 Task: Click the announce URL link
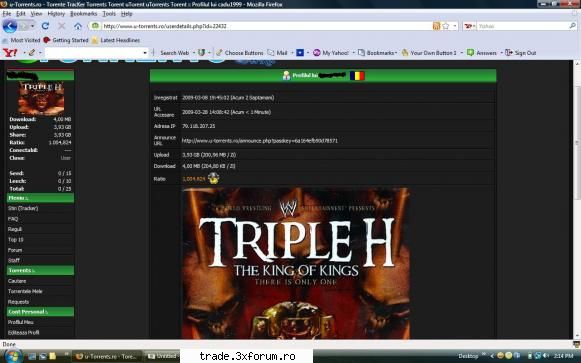tap(259, 141)
